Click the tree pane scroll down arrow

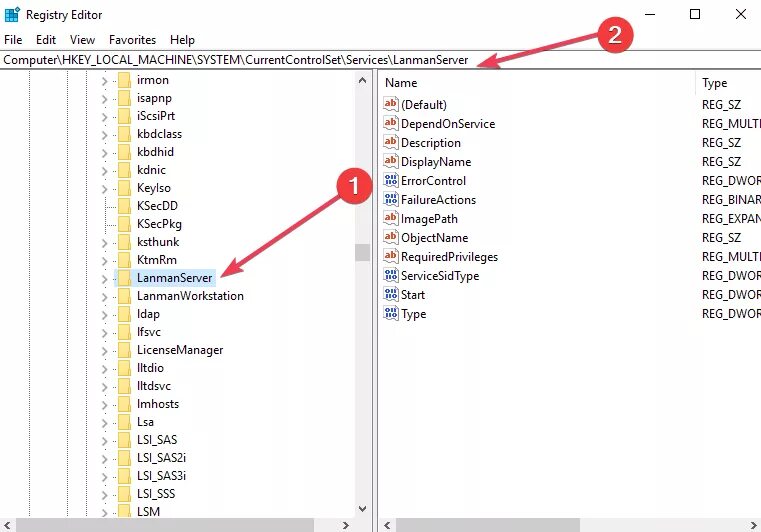363,509
